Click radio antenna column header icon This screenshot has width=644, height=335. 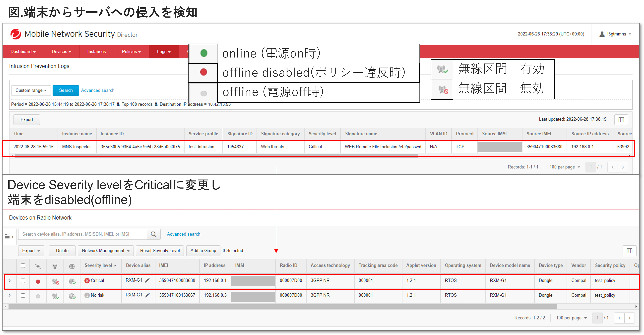(55, 266)
